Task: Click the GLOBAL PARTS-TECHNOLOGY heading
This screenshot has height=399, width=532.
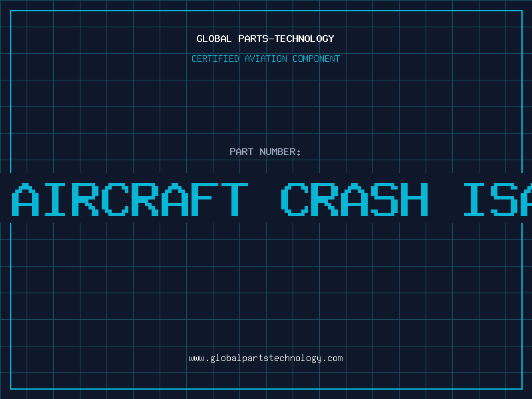Action: pyautogui.click(x=265, y=39)
